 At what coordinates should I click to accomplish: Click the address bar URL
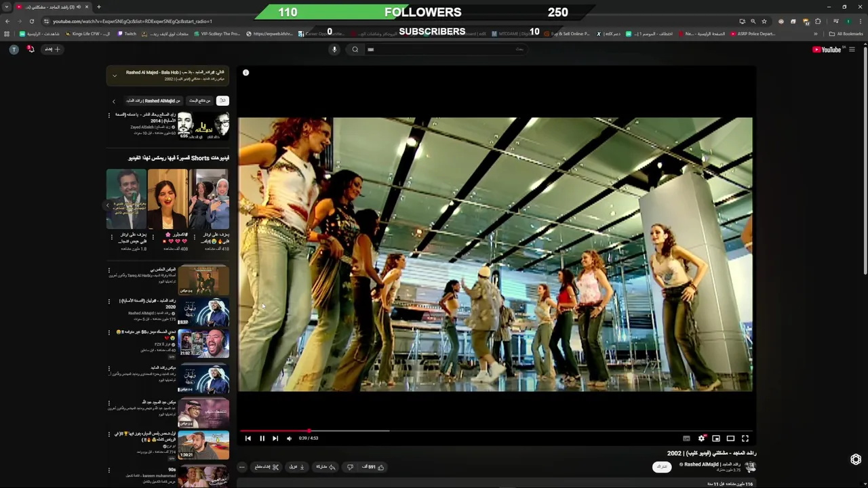132,21
